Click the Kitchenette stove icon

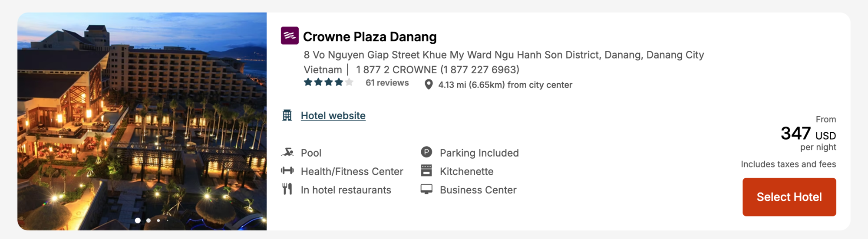426,171
